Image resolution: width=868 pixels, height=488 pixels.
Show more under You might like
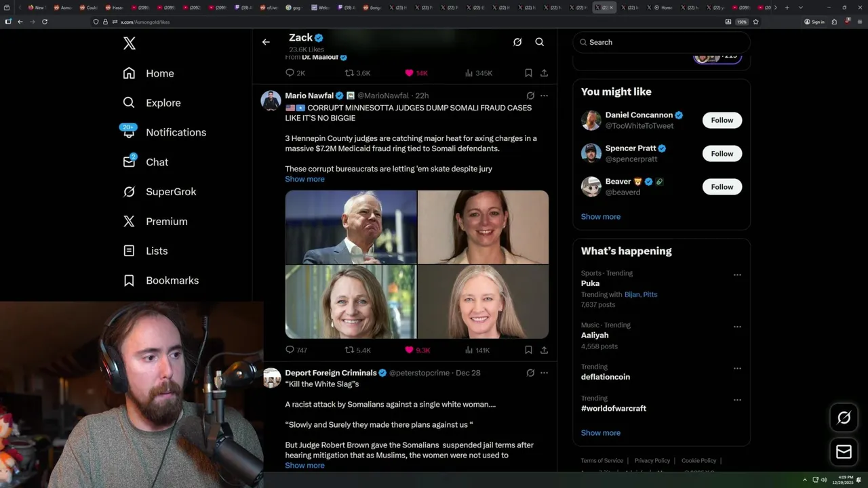coord(600,217)
